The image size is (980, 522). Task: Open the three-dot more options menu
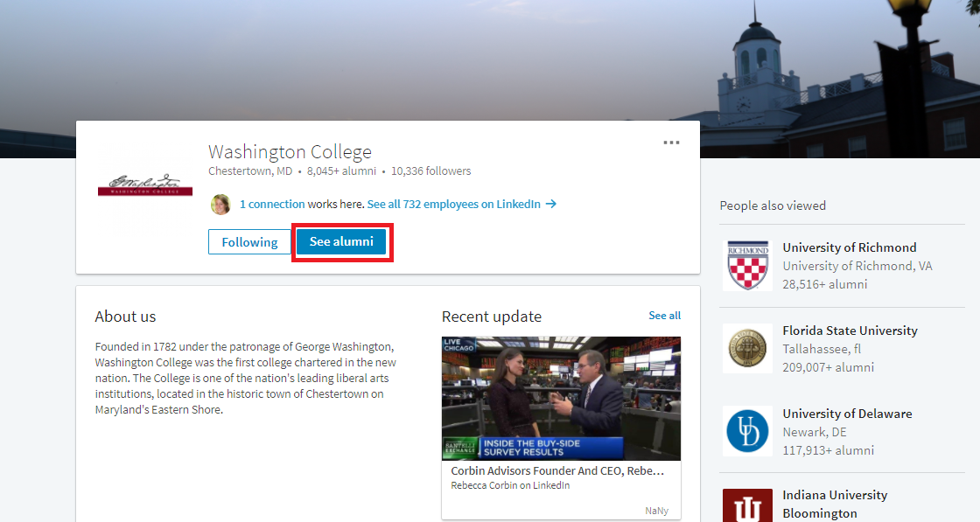[671, 143]
